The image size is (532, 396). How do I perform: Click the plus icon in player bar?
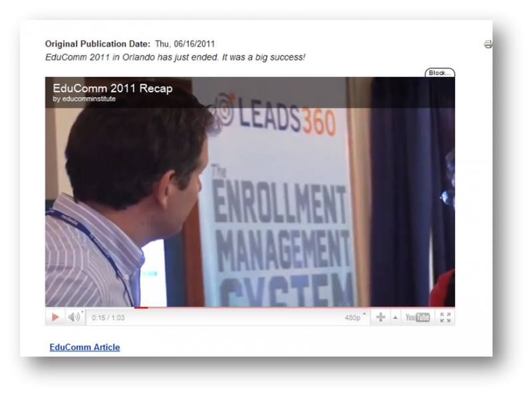pos(380,318)
